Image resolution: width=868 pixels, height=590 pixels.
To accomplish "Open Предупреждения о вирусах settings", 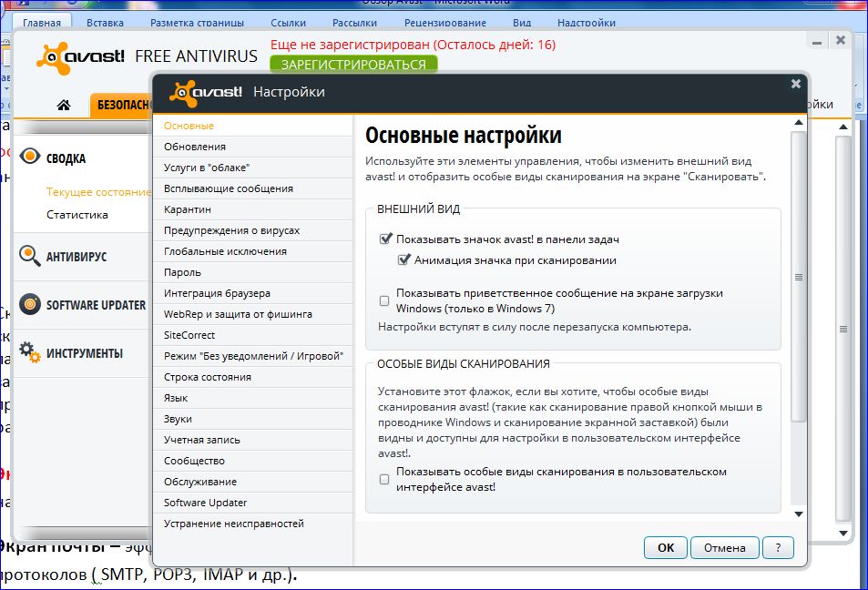I will click(253, 230).
